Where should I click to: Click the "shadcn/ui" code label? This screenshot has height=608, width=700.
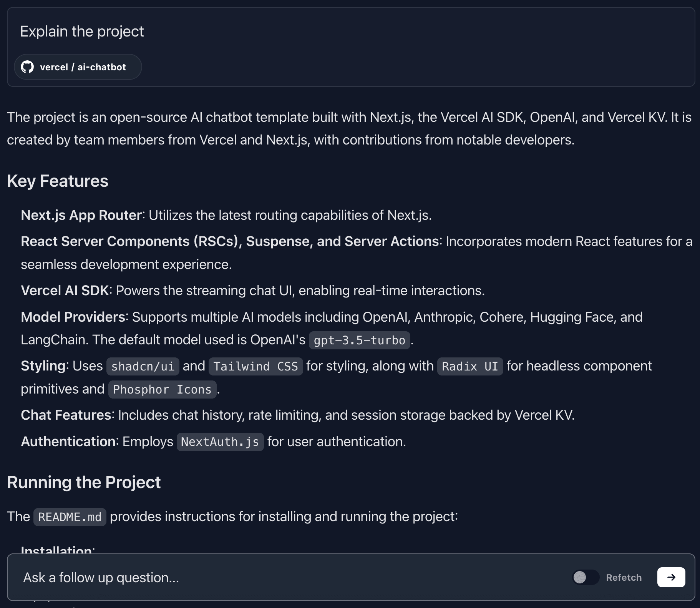(143, 366)
